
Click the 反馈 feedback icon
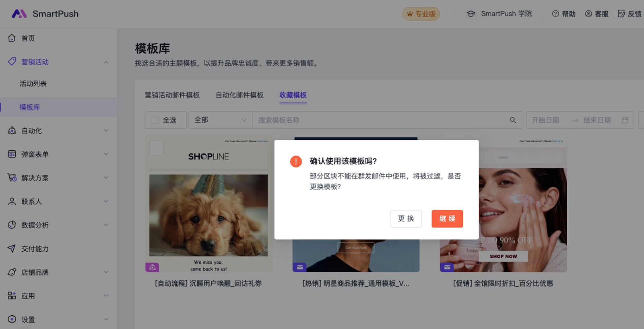(621, 14)
